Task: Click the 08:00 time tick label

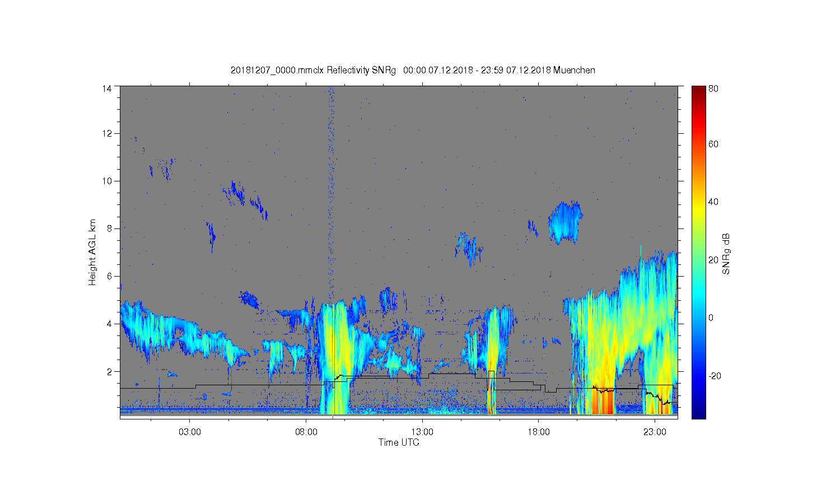Action: [x=306, y=432]
